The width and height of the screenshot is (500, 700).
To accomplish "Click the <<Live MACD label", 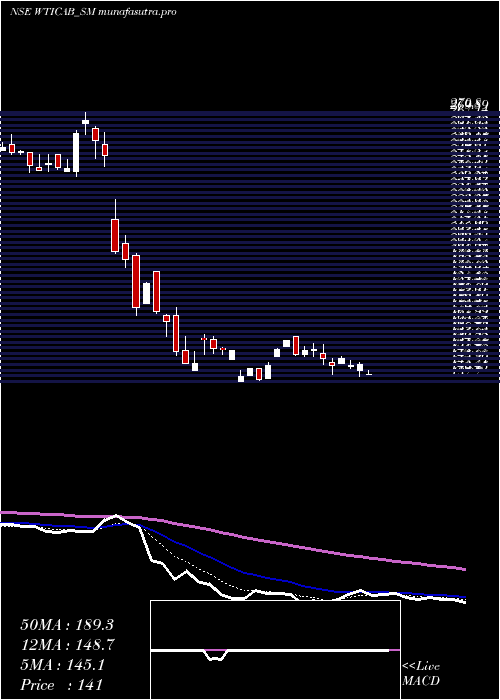I will coord(421,673).
